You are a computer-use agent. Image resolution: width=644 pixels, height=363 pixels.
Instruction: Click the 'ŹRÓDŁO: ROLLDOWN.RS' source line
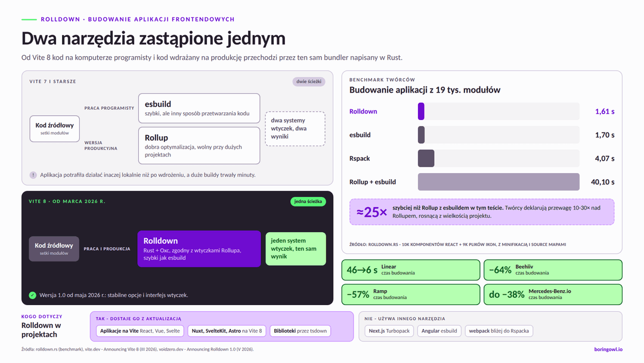(457, 245)
